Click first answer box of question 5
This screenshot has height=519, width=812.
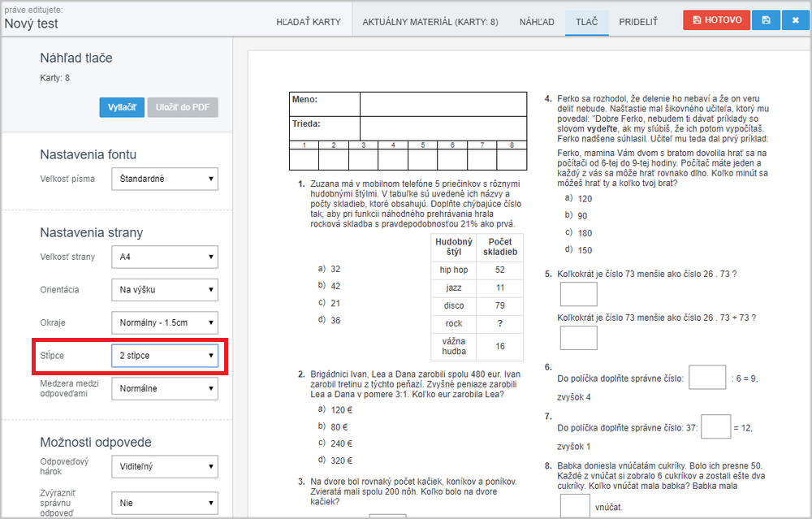(578, 294)
